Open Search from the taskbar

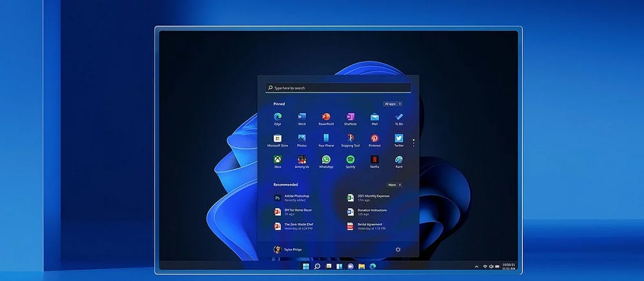point(317,266)
